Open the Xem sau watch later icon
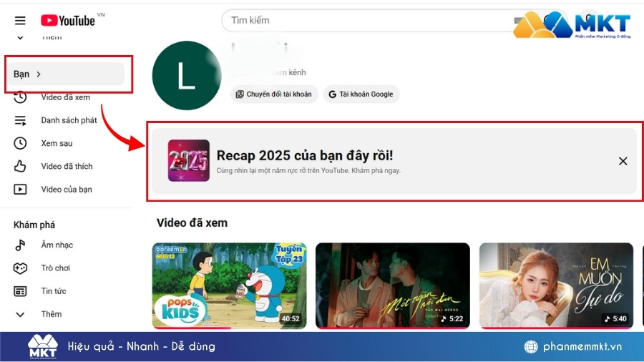Image resolution: width=644 pixels, height=362 pixels. [x=20, y=143]
